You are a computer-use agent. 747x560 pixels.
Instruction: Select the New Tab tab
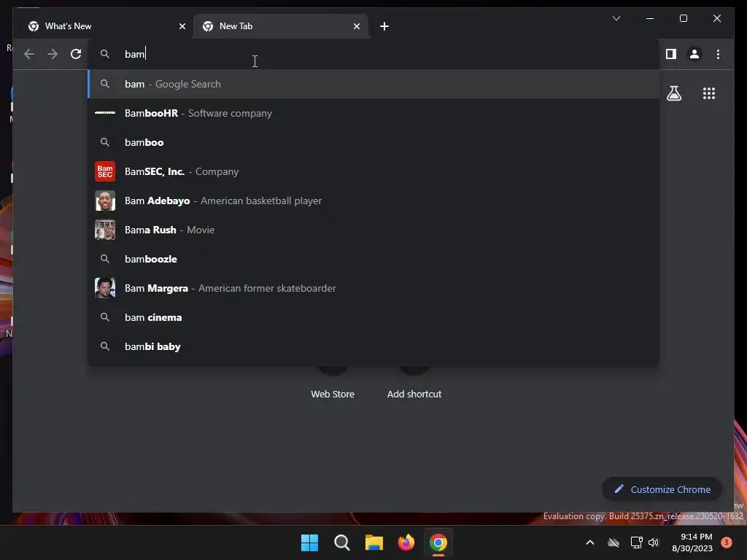(280, 26)
